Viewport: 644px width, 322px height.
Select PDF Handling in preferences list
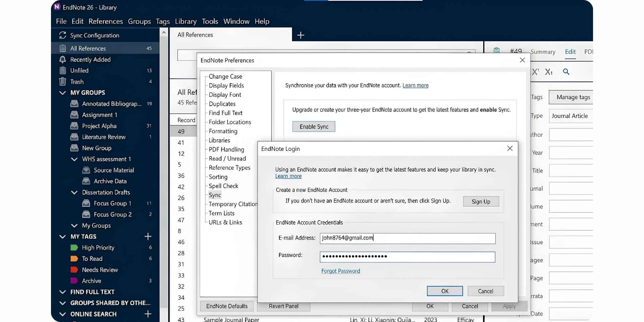(226, 149)
